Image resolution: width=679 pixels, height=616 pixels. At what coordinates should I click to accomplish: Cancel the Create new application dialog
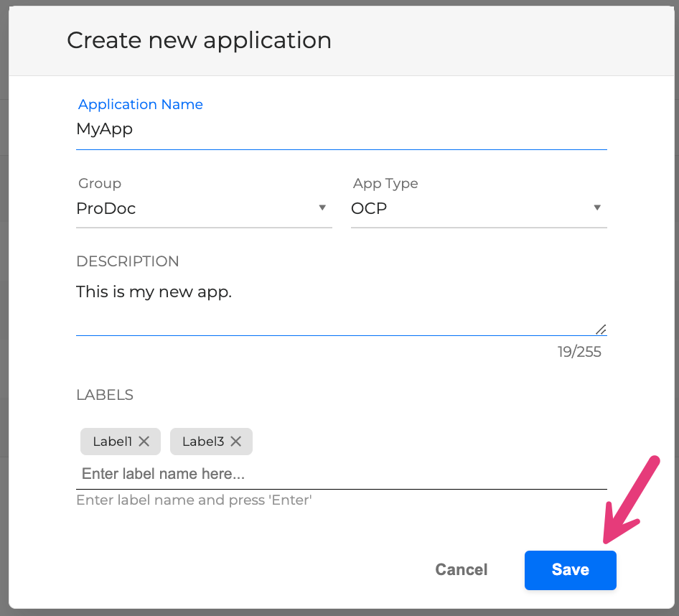(x=461, y=570)
